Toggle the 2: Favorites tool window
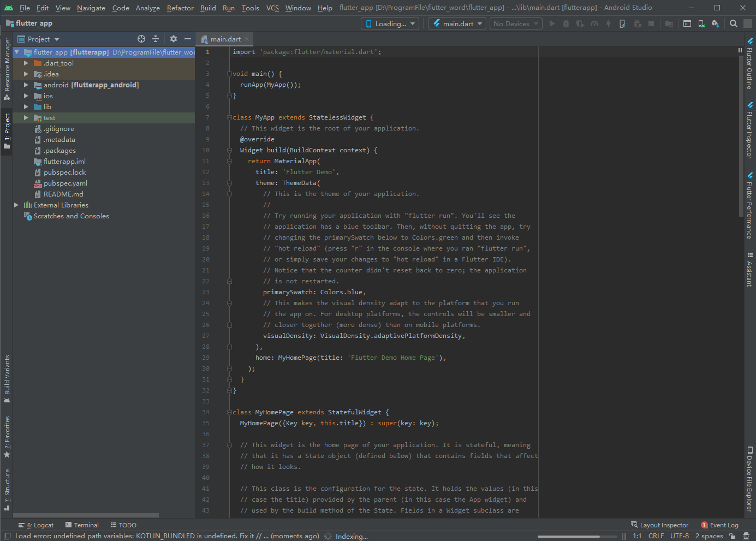Image resolution: width=756 pixels, height=541 pixels. coord(7,437)
